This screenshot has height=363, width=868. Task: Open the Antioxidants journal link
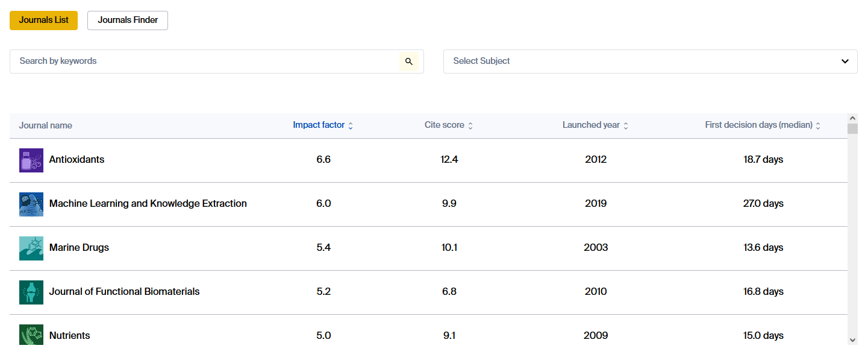(x=76, y=160)
